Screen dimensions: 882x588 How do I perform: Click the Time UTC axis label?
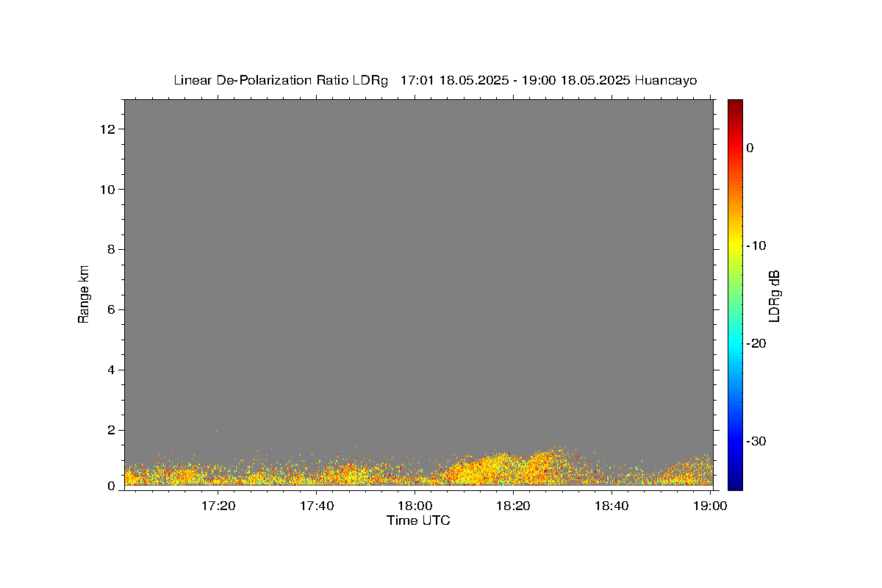click(418, 520)
